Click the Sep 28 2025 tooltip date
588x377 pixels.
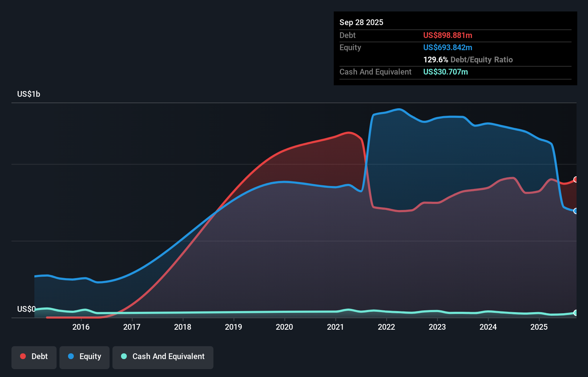pyautogui.click(x=361, y=22)
